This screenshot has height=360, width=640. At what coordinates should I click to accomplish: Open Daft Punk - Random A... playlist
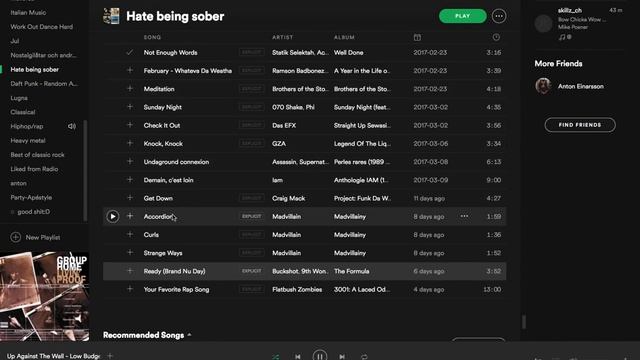[x=44, y=84]
